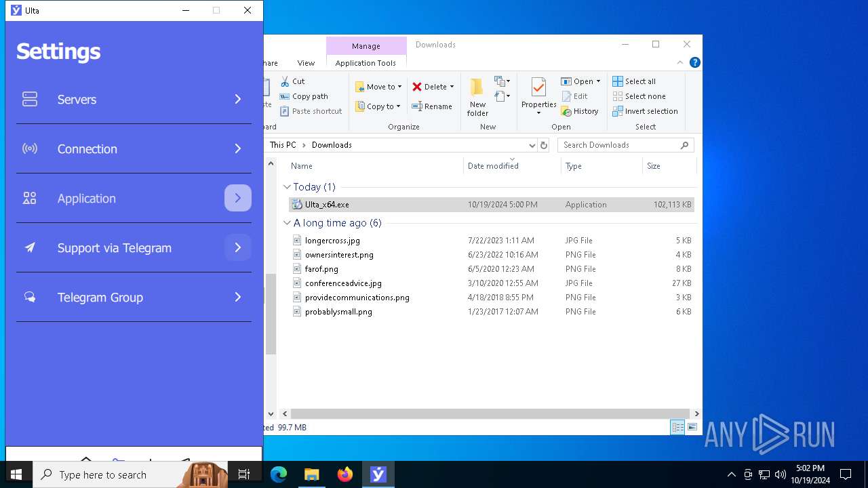Click the Downloads breadcrumb in address bar
The width and height of the screenshot is (868, 488).
pos(332,145)
